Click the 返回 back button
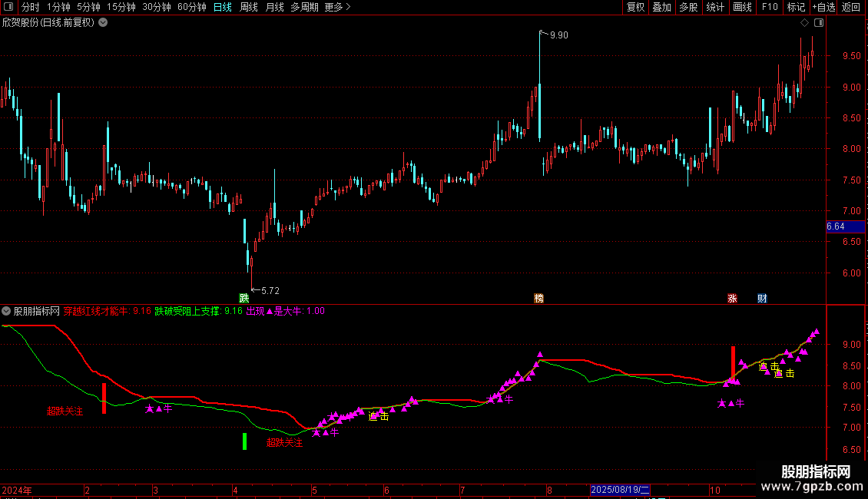 [x=851, y=7]
